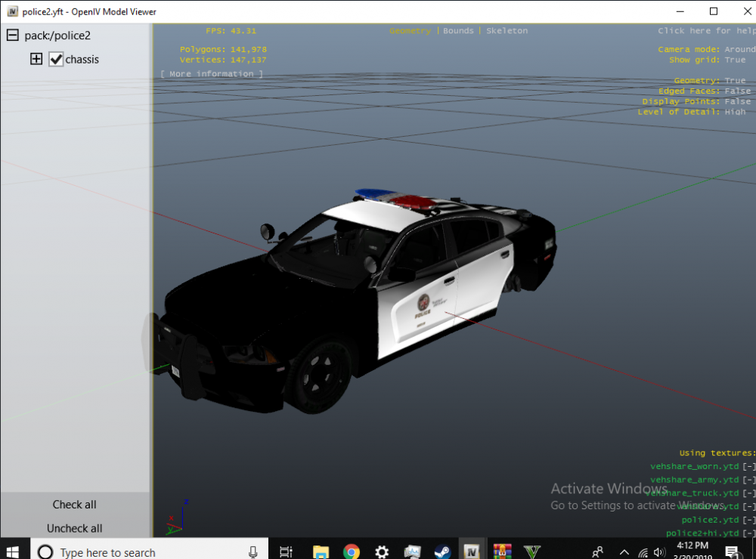The height and width of the screenshot is (559, 756).
Task: Collapse the pack:/police2 root node
Action: click(12, 36)
